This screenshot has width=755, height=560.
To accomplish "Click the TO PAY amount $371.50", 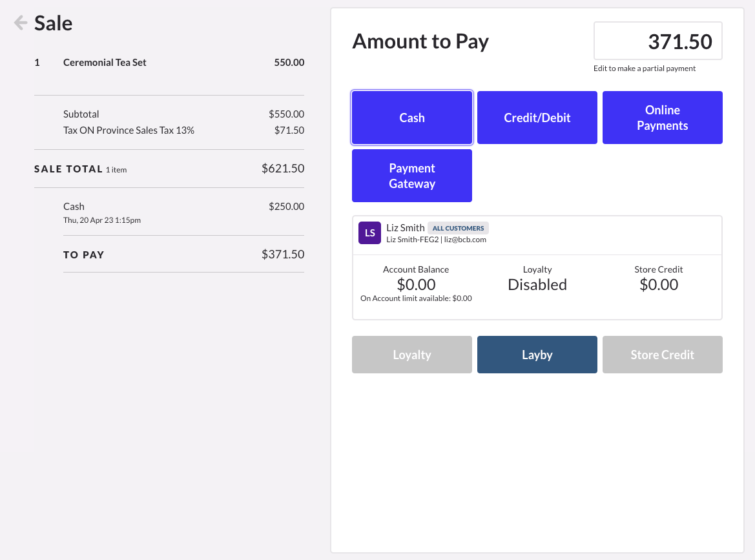I will click(x=283, y=254).
